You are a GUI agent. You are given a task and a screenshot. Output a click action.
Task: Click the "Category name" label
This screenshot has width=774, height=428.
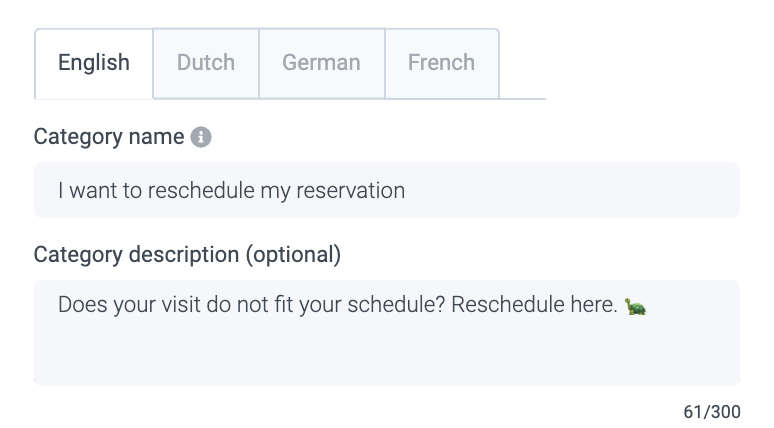[109, 137]
